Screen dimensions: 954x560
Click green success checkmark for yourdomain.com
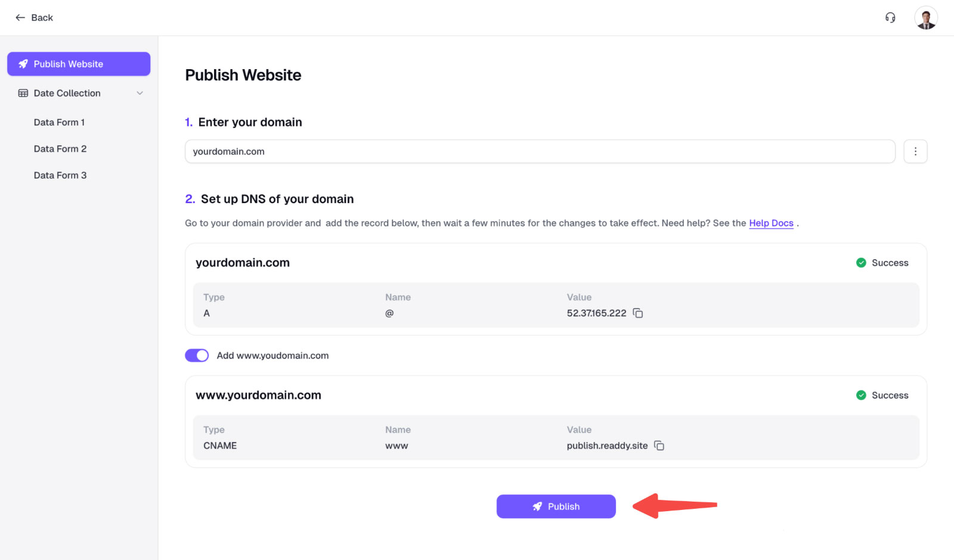click(x=861, y=263)
